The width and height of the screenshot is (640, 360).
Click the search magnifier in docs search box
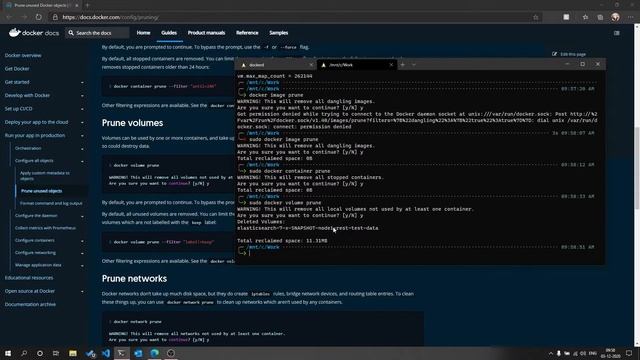coord(71,33)
